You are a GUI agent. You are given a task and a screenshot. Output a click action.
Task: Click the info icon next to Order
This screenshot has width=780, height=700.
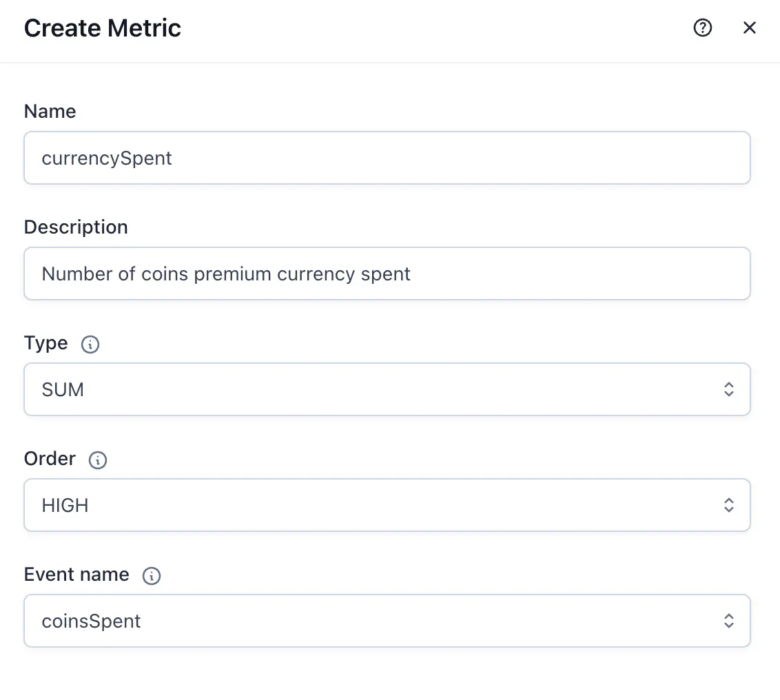coord(97,460)
